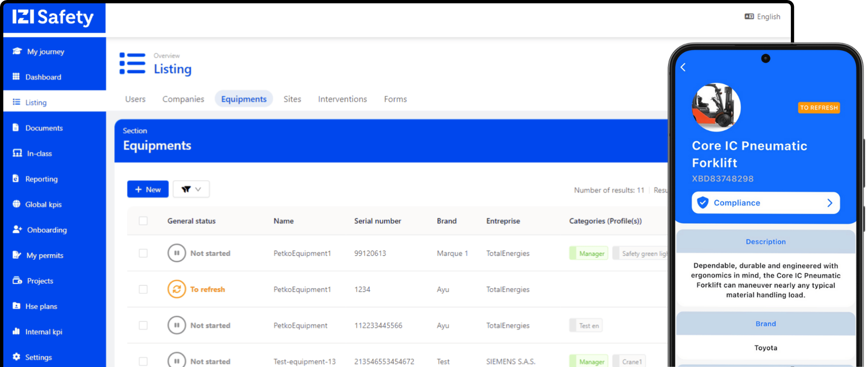The width and height of the screenshot is (868, 367).
Task: Tap the back arrow on phone screen
Action: coord(683,67)
